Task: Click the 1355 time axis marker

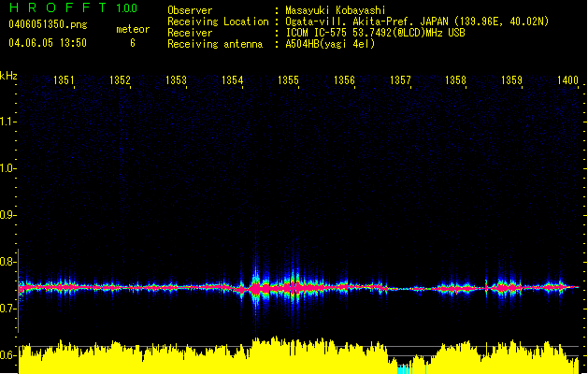Action: pyautogui.click(x=288, y=80)
